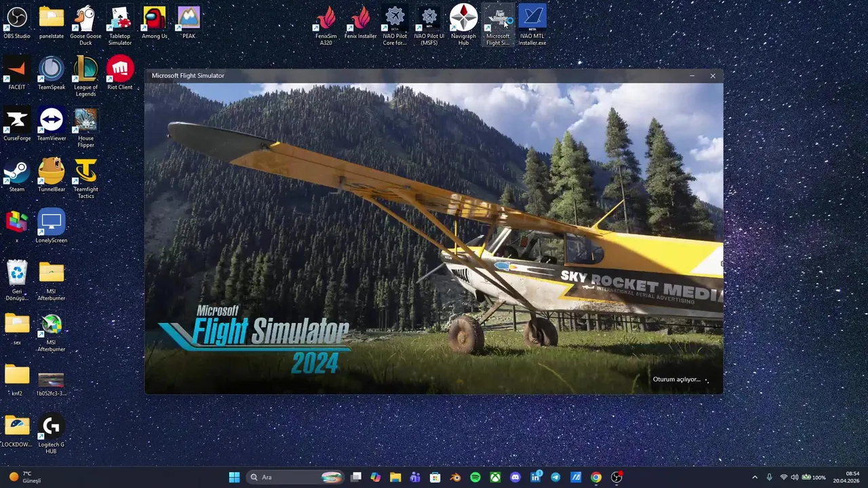
Task: Select the Riot Client desktop icon
Action: pyautogui.click(x=120, y=73)
